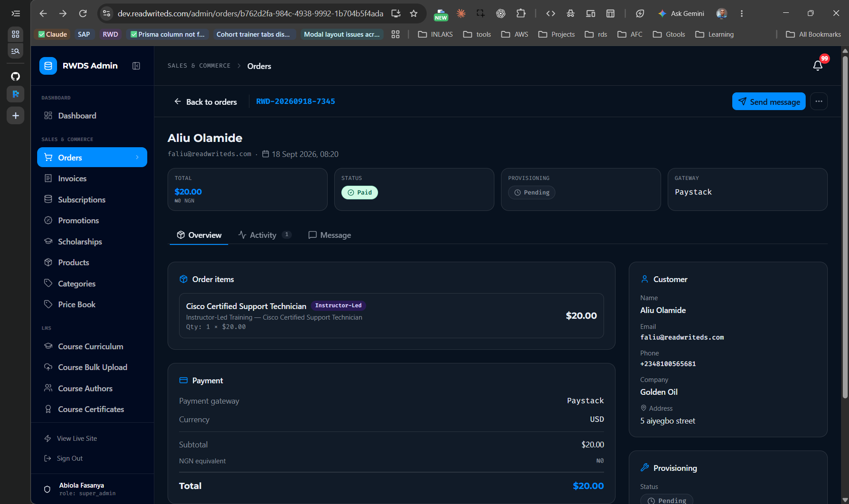Reload the page
Screen dimensions: 849x504
pyautogui.click(x=83, y=13)
